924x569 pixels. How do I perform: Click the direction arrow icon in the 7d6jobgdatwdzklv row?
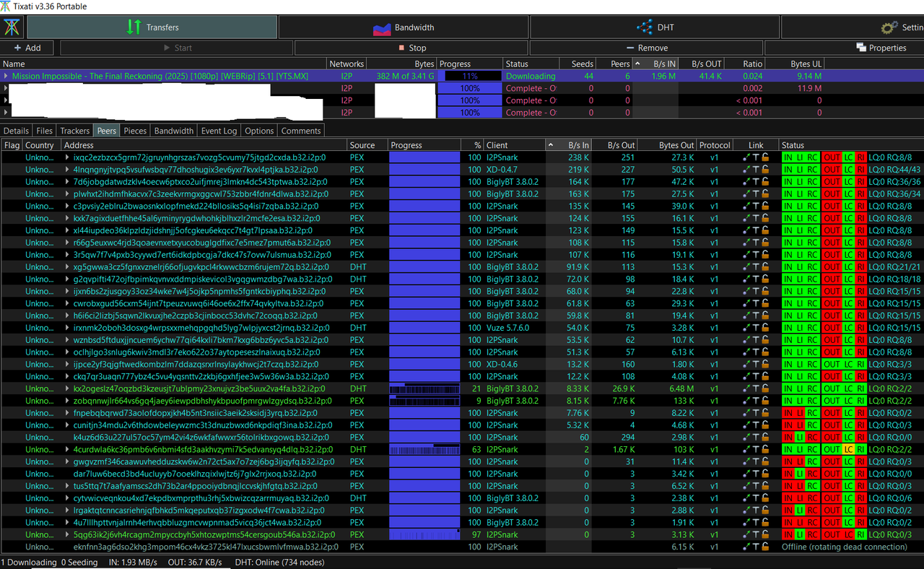click(746, 182)
